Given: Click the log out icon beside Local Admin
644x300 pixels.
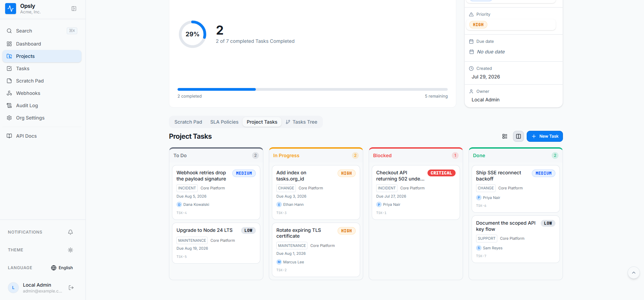Looking at the screenshot, I should click(x=71, y=288).
